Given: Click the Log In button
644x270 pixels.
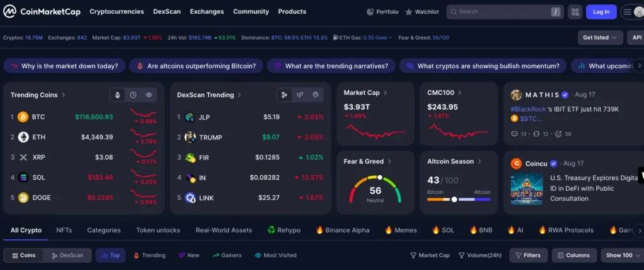Looking at the screenshot, I should (601, 12).
